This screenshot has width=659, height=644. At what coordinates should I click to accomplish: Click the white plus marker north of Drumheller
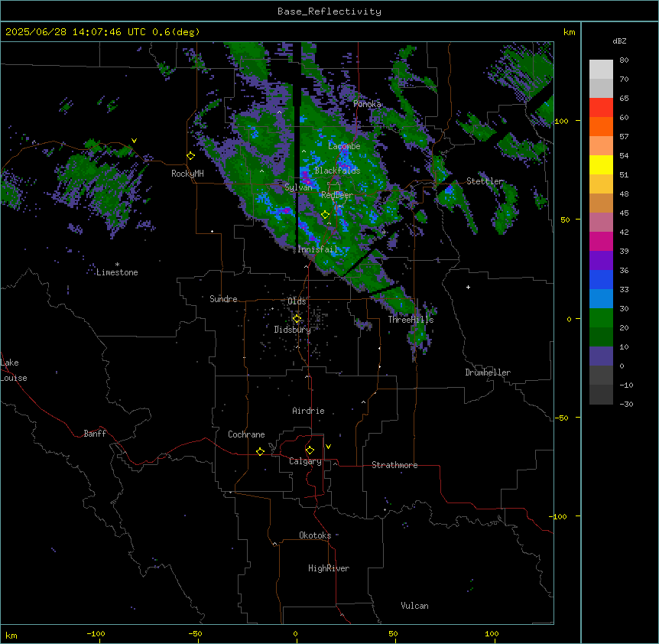(468, 287)
